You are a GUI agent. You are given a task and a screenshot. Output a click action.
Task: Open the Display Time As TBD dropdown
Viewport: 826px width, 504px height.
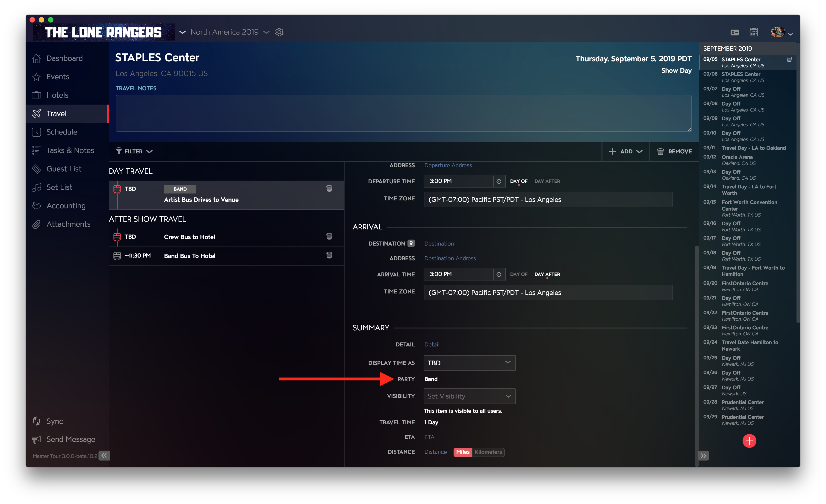[x=469, y=363]
